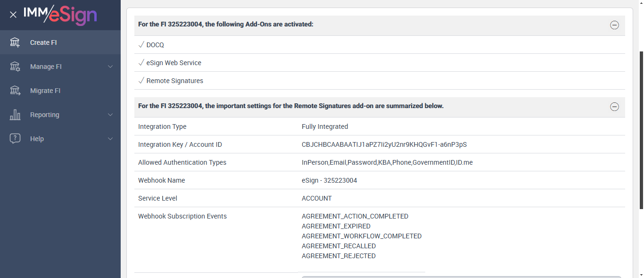The image size is (644, 278).
Task: Click the Help question bubble icon
Action: coord(15,139)
